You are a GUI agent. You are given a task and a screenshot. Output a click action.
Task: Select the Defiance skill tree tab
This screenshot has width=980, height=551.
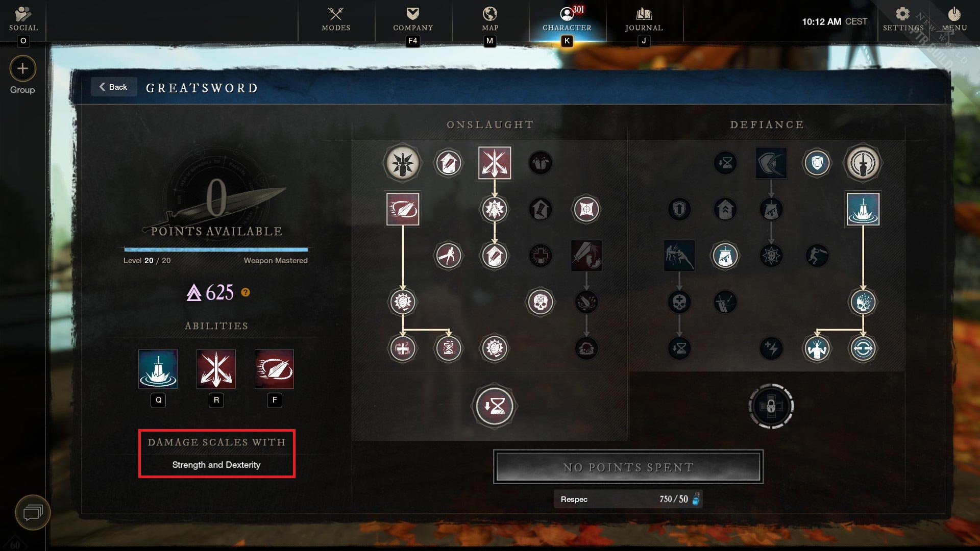click(767, 124)
